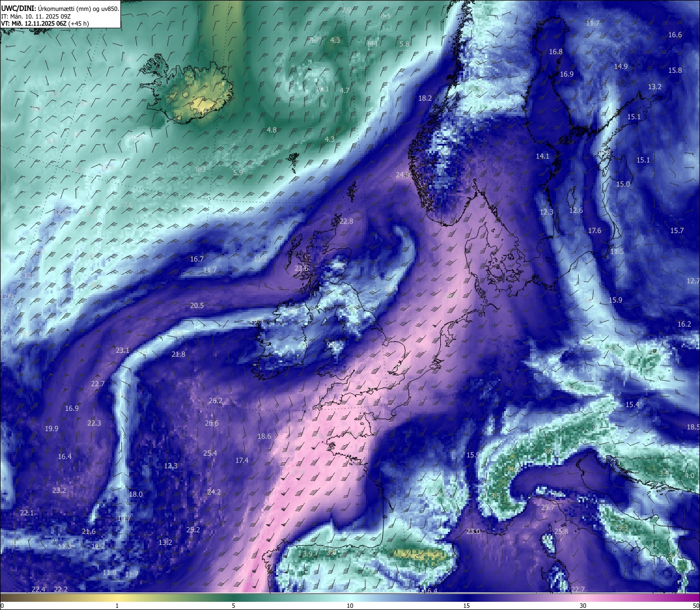Click the 26.6 value on the map

(x=212, y=423)
